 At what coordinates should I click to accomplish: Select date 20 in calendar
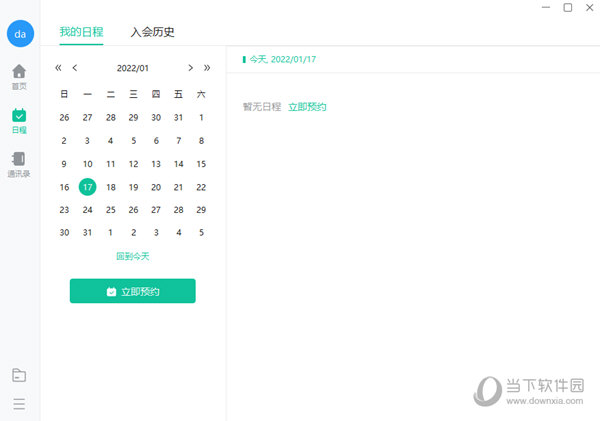pos(156,187)
